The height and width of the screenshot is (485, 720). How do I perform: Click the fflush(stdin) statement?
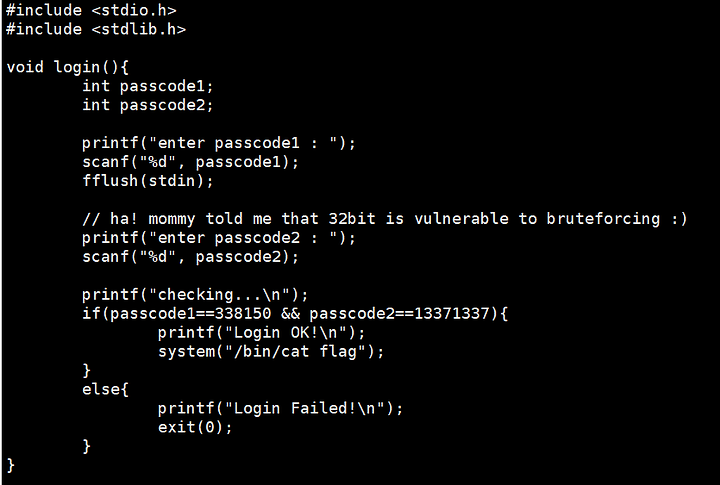click(x=147, y=181)
